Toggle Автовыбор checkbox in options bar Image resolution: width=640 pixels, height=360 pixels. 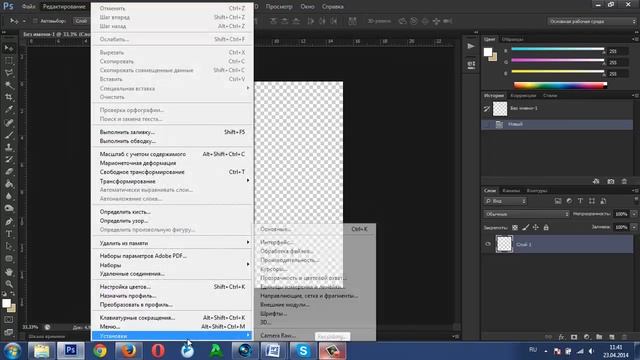click(35, 21)
